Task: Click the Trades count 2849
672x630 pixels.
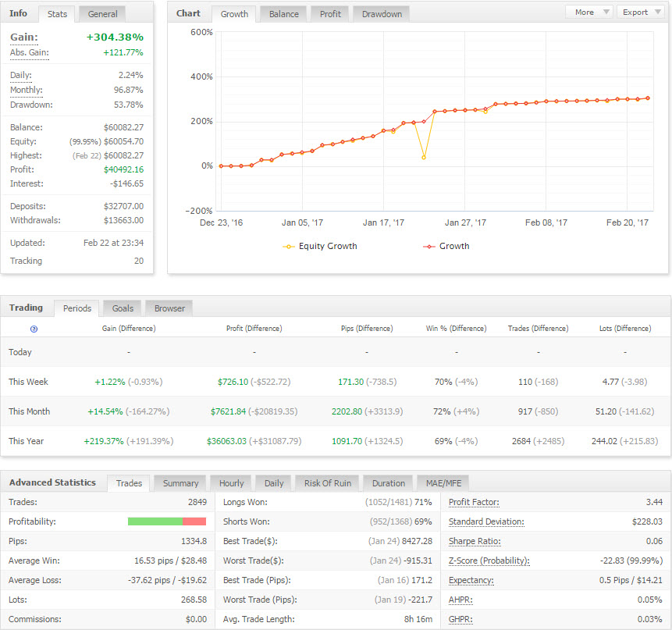Action: pyautogui.click(x=197, y=502)
